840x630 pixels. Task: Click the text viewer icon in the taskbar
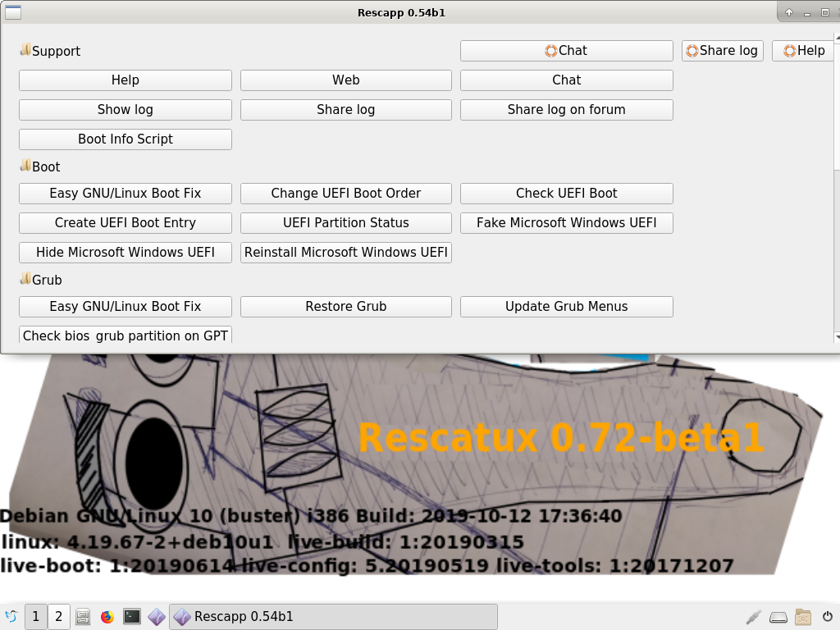pos(84,616)
